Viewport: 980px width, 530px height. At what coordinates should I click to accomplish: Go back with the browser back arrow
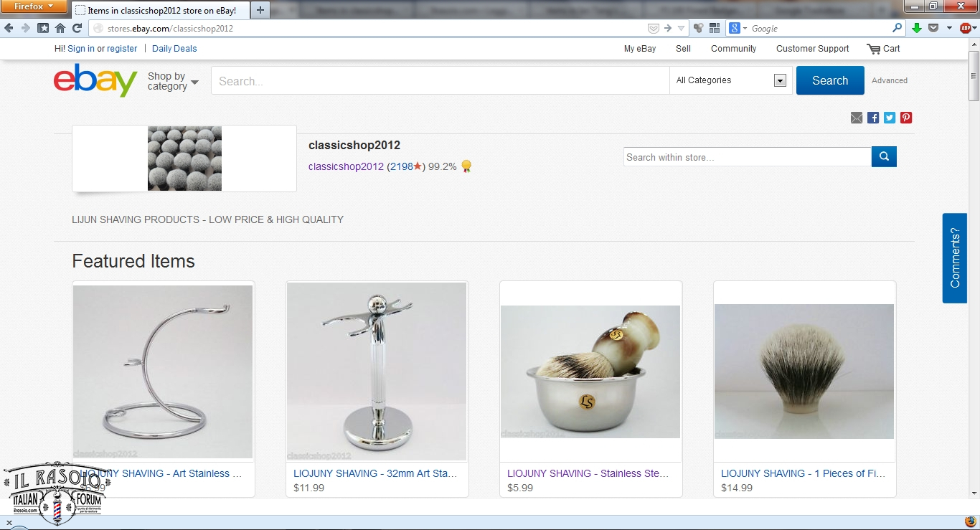click(9, 28)
